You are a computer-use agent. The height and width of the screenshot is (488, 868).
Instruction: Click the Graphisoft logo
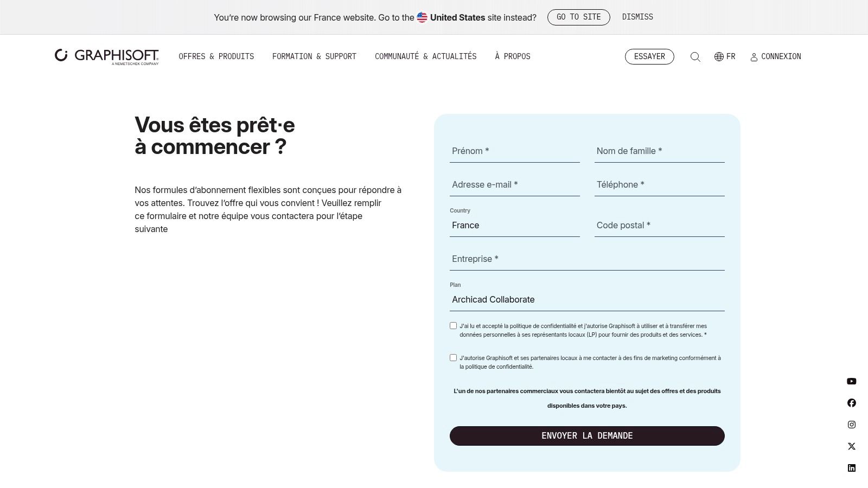[x=107, y=56]
